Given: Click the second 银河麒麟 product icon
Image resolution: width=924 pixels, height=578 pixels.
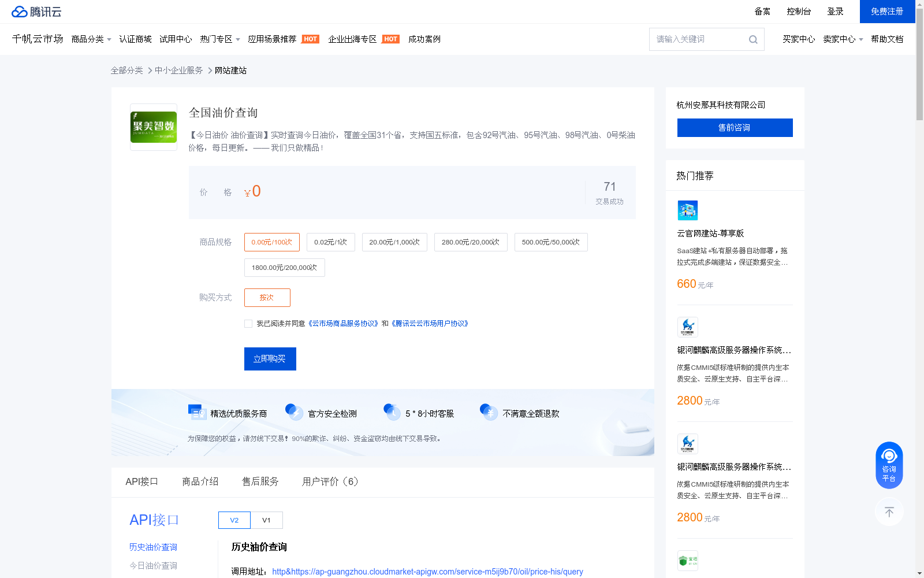Looking at the screenshot, I should [688, 444].
